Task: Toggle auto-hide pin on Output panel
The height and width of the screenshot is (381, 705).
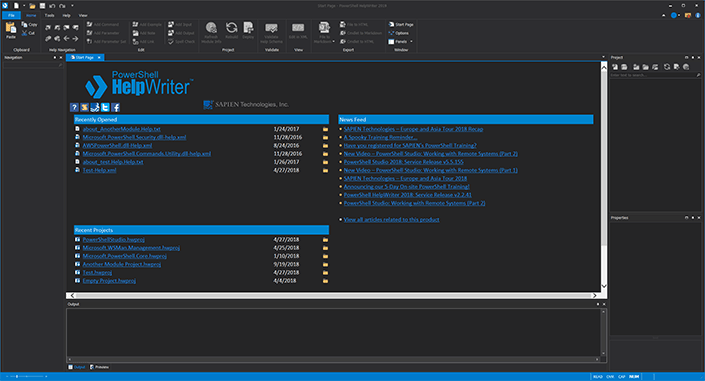Action: point(598,304)
